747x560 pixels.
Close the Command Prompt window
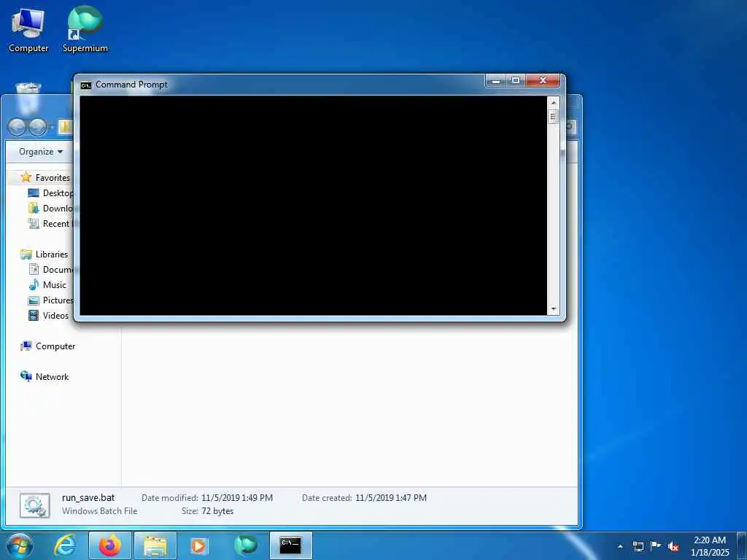pos(543,81)
